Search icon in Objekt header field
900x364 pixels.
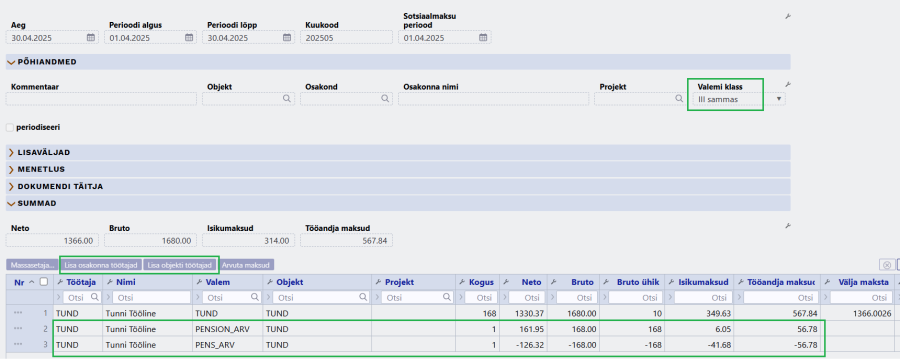286,99
